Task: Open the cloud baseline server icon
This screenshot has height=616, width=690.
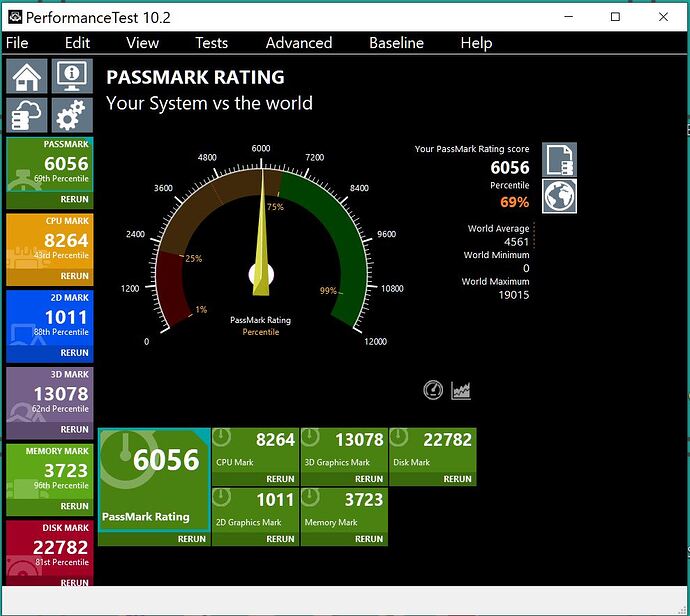Action: click(x=26, y=115)
